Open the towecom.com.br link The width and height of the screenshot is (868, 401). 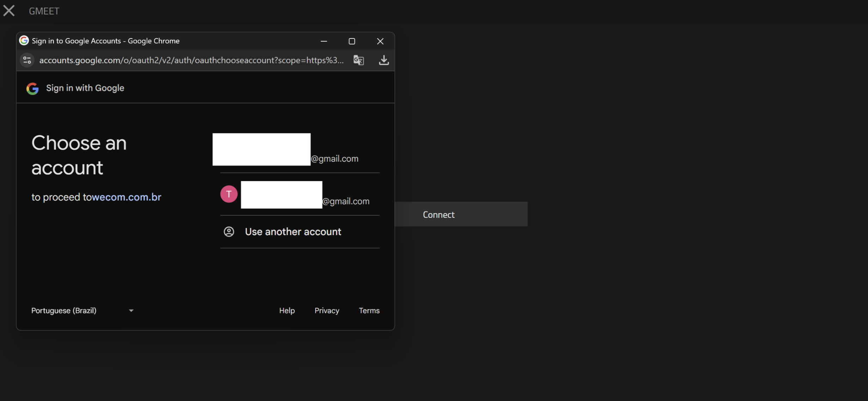click(126, 197)
